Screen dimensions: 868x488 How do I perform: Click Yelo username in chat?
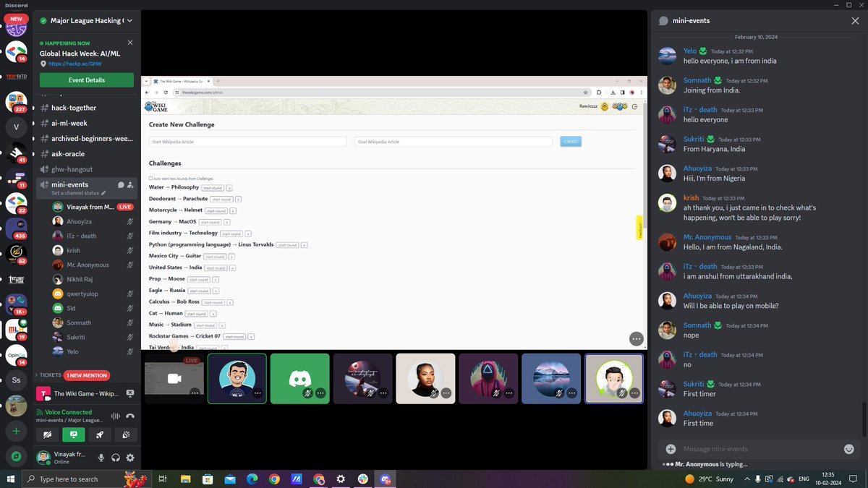690,51
